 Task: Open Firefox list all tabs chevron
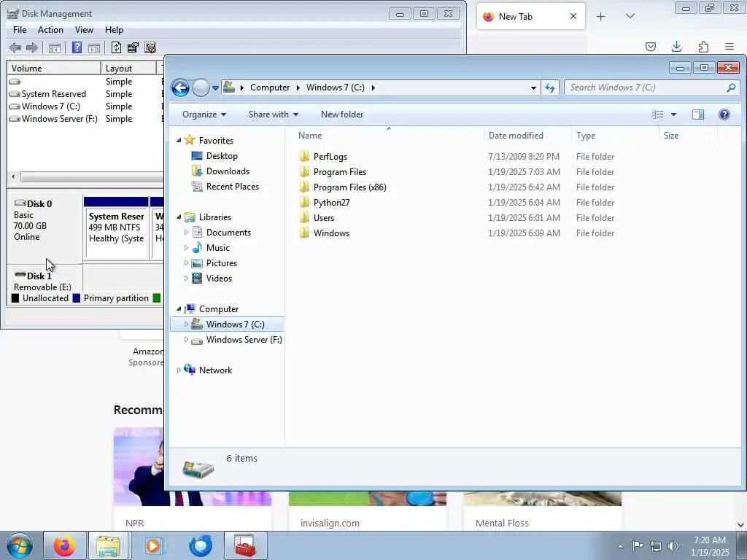(630, 17)
